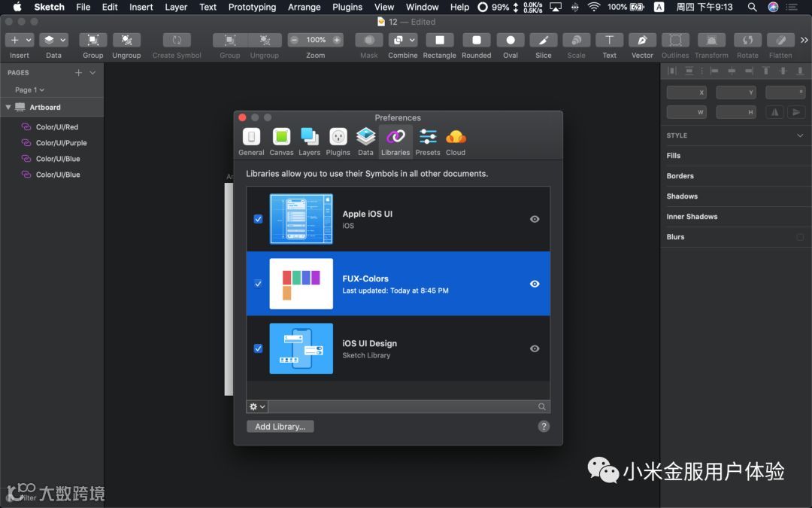Collapse the Artboard layer group

coord(8,108)
